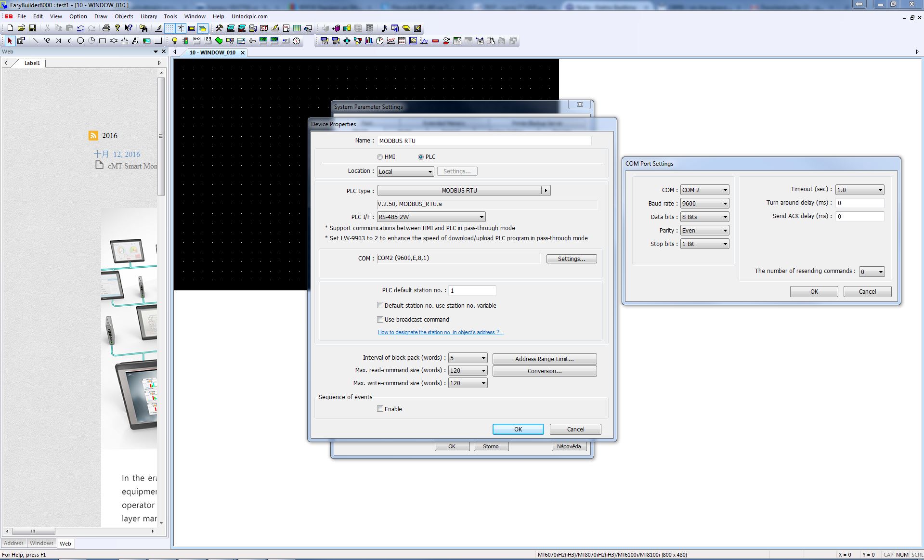Screen dimensions: 924x560
Task: Open the Max. write-command size dropdown
Action: pyautogui.click(x=468, y=383)
